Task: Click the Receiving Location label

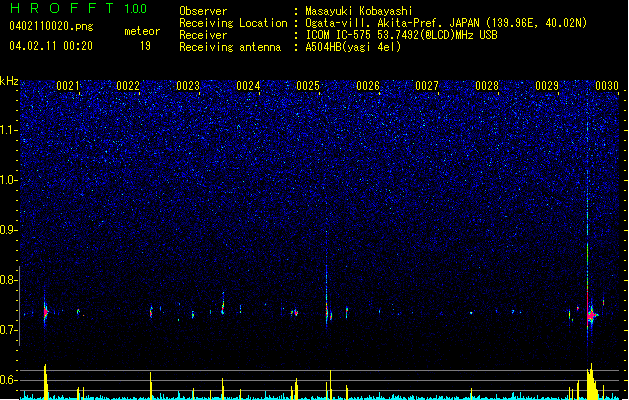Action: (233, 23)
